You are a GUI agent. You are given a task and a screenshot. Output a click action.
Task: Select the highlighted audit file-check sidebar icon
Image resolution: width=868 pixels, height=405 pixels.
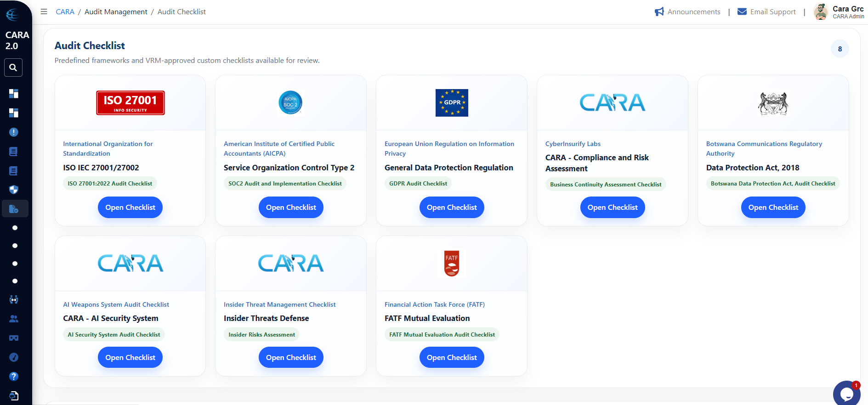14,208
